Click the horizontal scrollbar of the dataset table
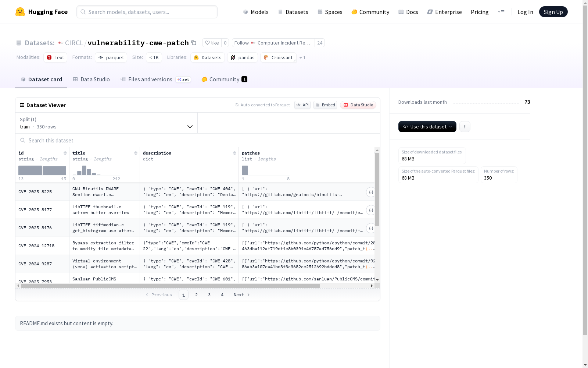Image resolution: width=588 pixels, height=368 pixels. click(x=171, y=286)
